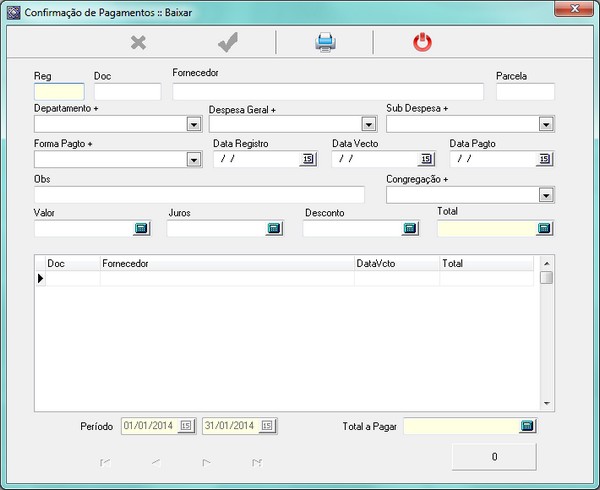Open calculator for the Juros field
Viewport: 600px width, 490px height.
[274, 228]
